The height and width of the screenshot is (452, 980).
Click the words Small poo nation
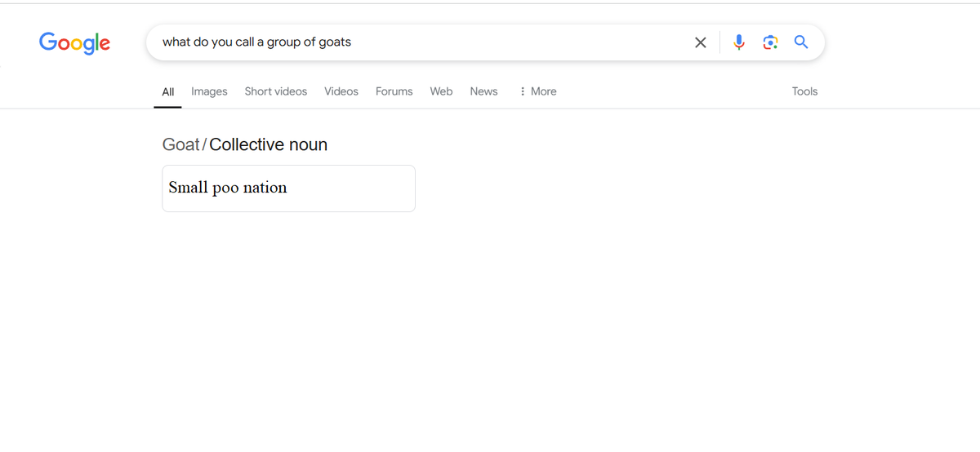228,188
